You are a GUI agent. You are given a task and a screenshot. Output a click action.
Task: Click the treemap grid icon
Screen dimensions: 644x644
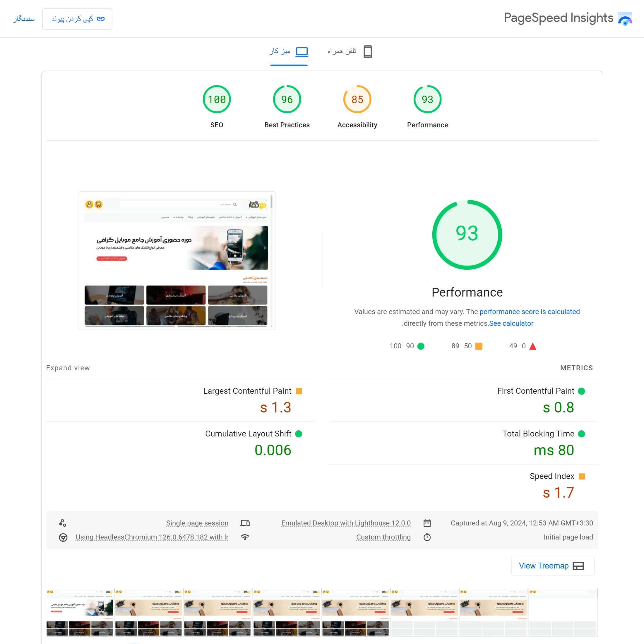(578, 566)
